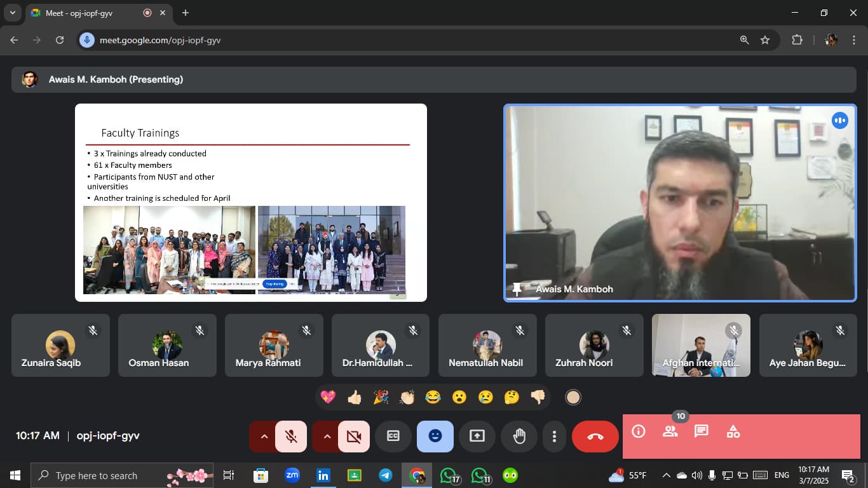868x488 pixels.
Task: Go back to previous page
Action: pyautogui.click(x=14, y=40)
